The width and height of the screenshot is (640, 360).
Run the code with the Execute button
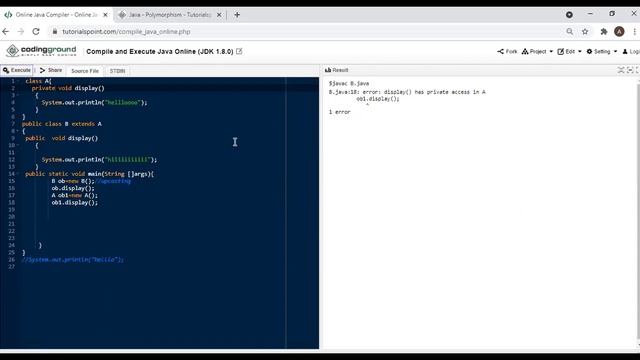tap(17, 70)
